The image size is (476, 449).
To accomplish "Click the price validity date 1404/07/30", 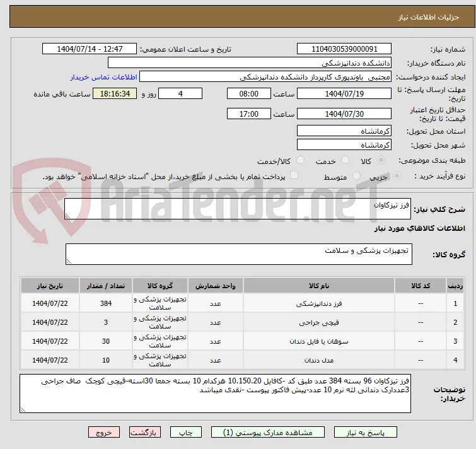I will point(344,114).
